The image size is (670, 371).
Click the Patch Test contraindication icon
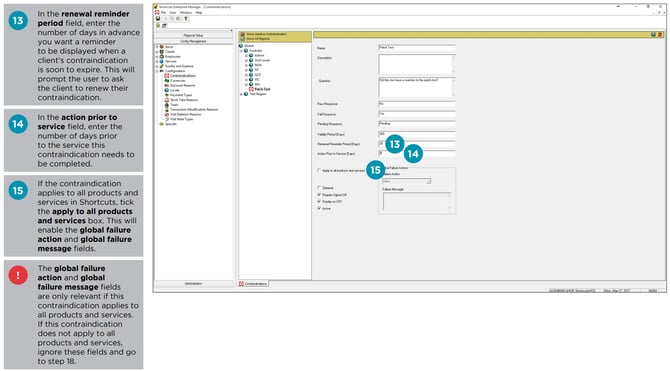(x=251, y=89)
